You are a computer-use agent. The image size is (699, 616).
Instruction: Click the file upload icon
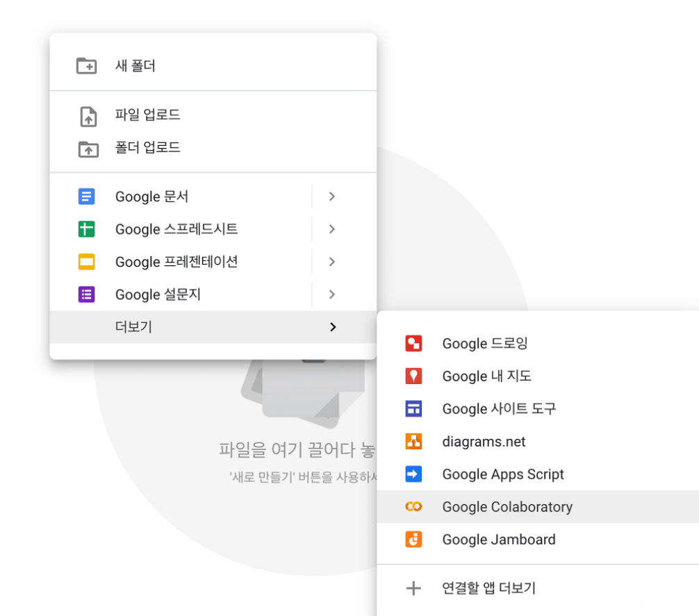[x=88, y=117]
